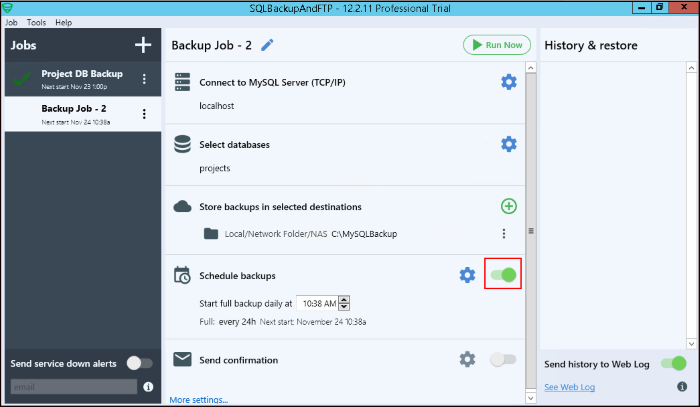This screenshot has height=407, width=700.
Task: Turn on Send service down alerts
Action: (139, 363)
